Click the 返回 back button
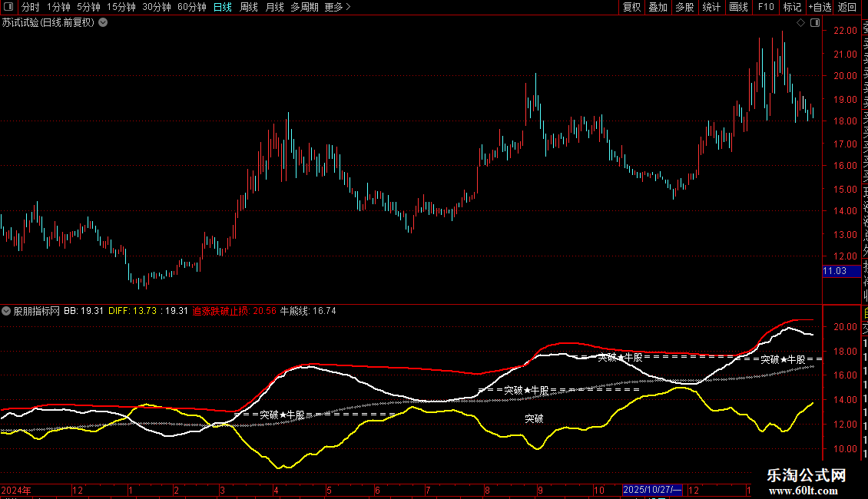 (847, 7)
